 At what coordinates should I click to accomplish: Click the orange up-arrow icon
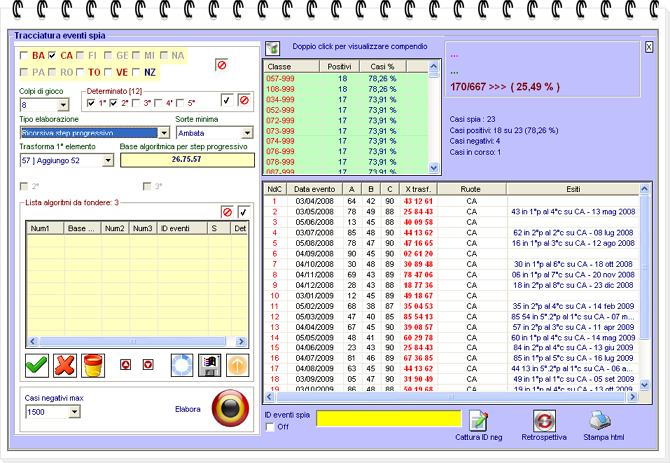tap(237, 365)
